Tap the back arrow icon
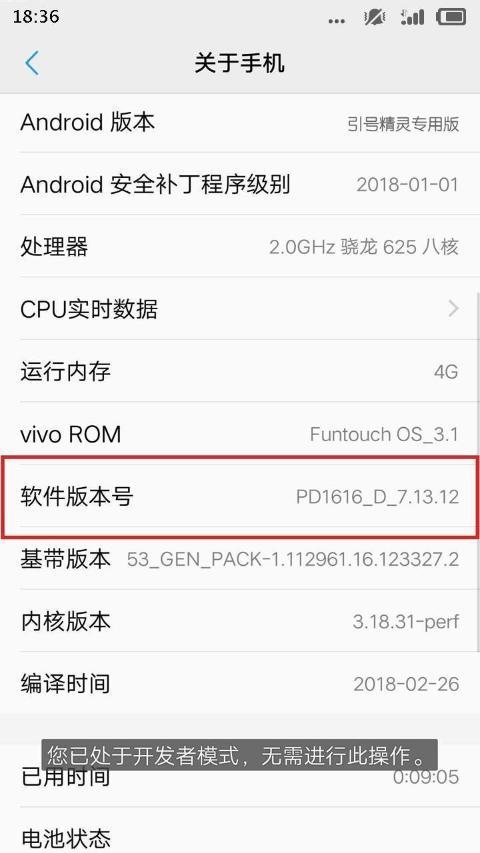The image size is (480, 853). click(x=32, y=63)
